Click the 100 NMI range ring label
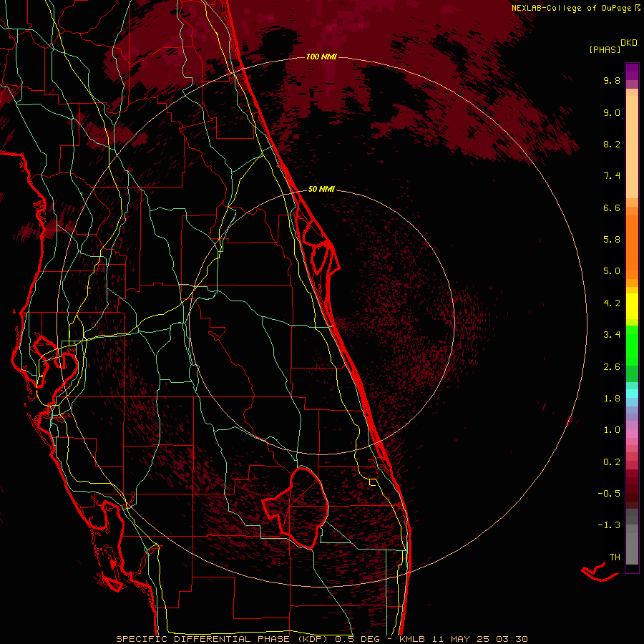644x644 pixels. 321,57
